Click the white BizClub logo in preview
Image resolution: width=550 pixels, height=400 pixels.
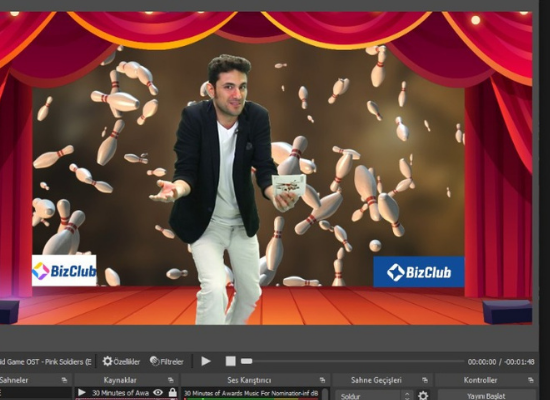pos(64,271)
